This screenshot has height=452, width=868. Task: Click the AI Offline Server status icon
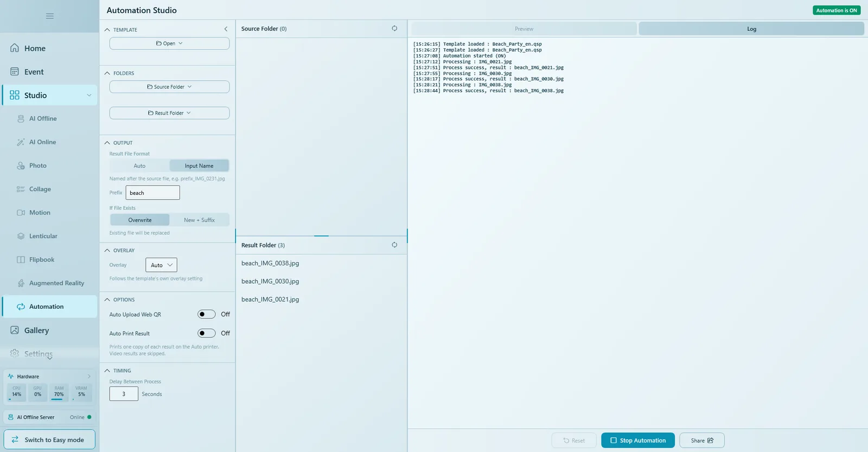10,417
